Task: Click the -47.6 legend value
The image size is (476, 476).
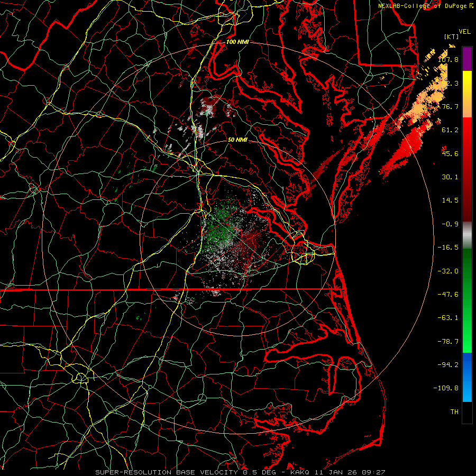Action: pos(448,295)
